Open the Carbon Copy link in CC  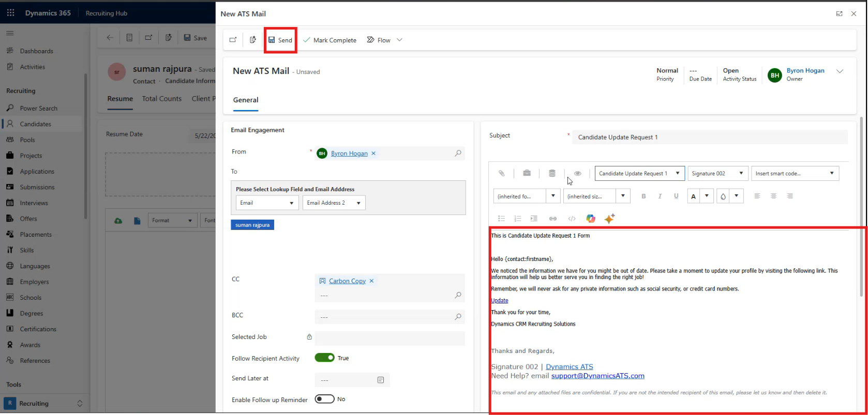[x=347, y=281]
